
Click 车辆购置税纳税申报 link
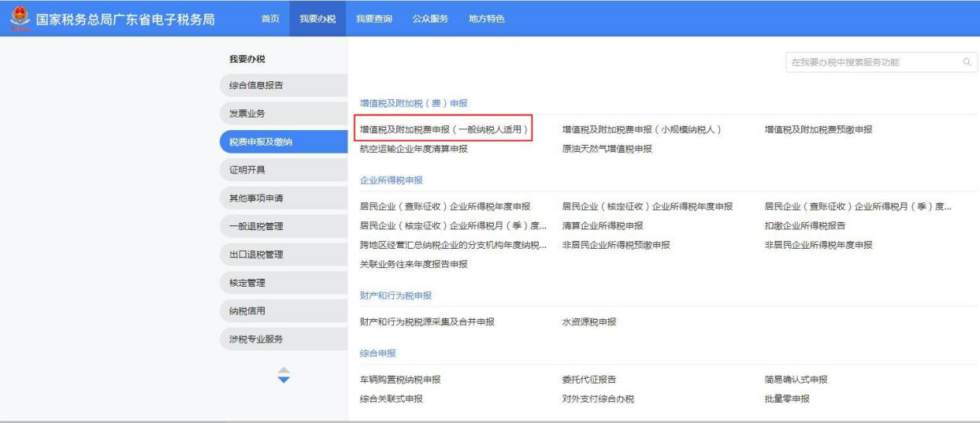pos(401,380)
